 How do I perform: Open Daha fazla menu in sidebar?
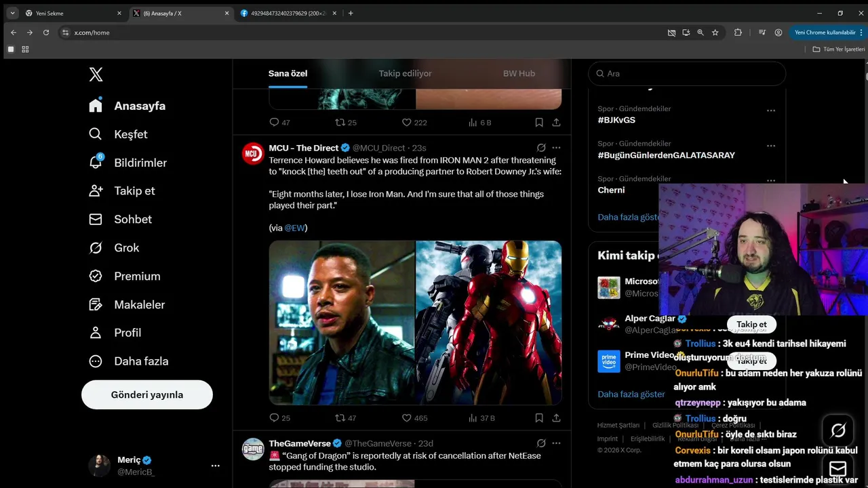click(x=128, y=361)
